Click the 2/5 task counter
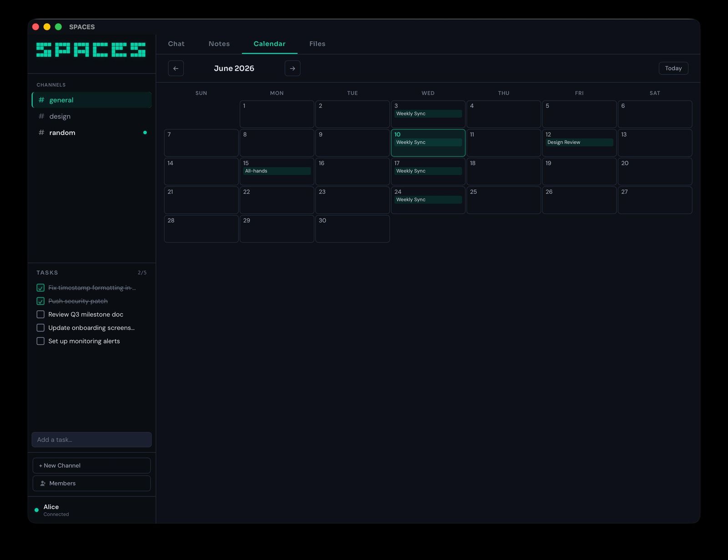This screenshot has height=560, width=728. point(142,272)
